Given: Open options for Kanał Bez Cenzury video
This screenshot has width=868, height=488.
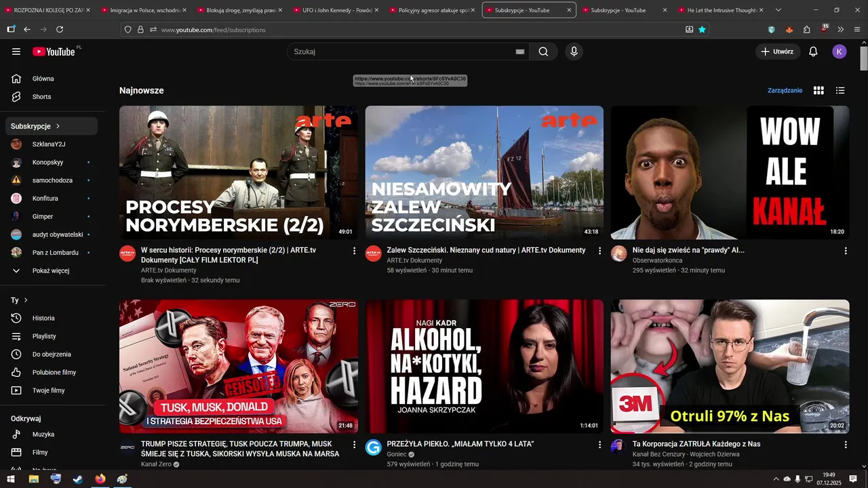Looking at the screenshot, I should (846, 445).
